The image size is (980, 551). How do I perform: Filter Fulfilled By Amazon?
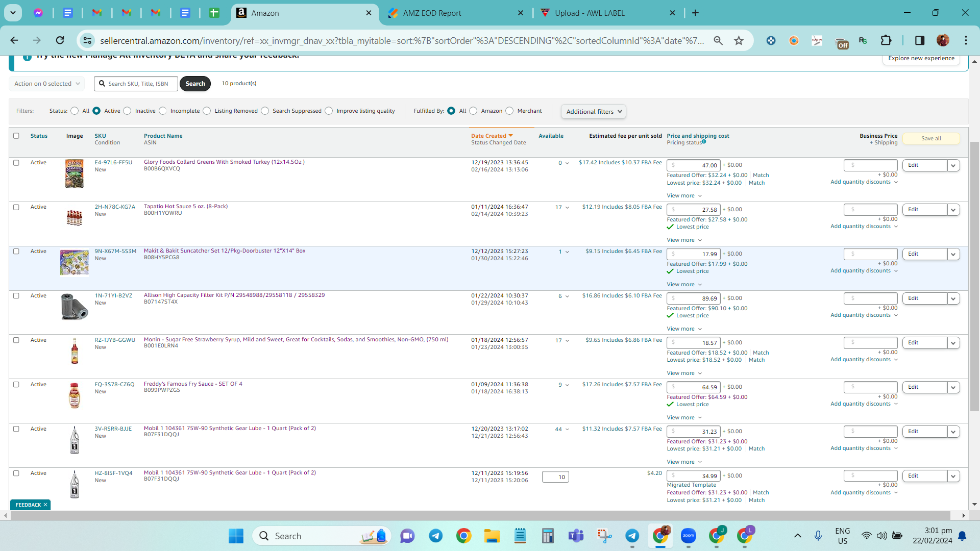(474, 111)
